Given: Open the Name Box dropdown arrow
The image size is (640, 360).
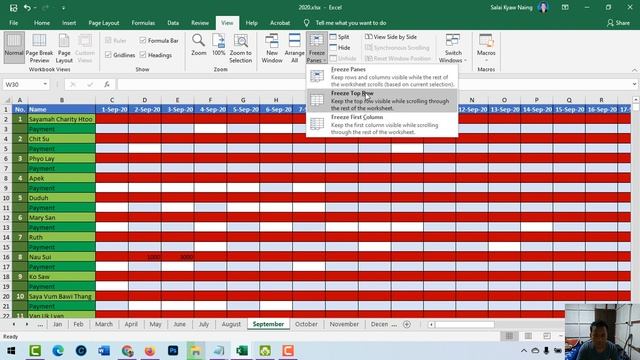Looking at the screenshot, I should click(45, 84).
